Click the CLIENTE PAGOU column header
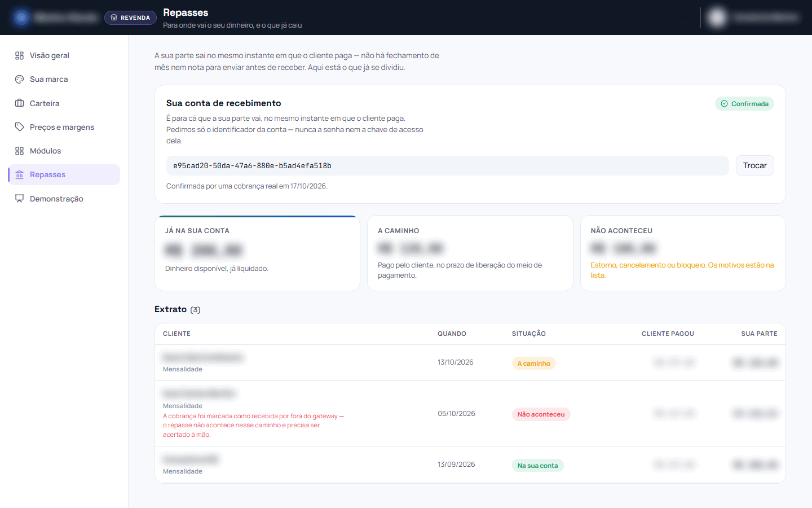Screen dimensions: 812x508 coord(668,334)
